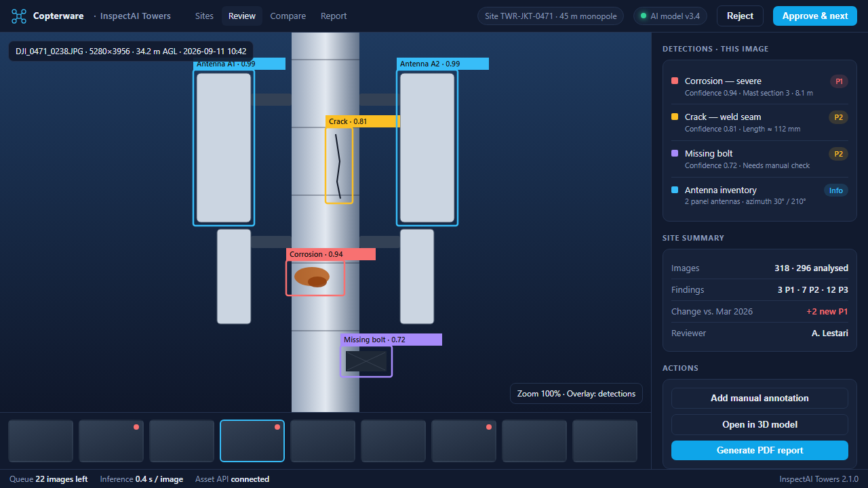Select the Crack — weld seam detection row
Screen dimensions: 868x488
(759, 123)
